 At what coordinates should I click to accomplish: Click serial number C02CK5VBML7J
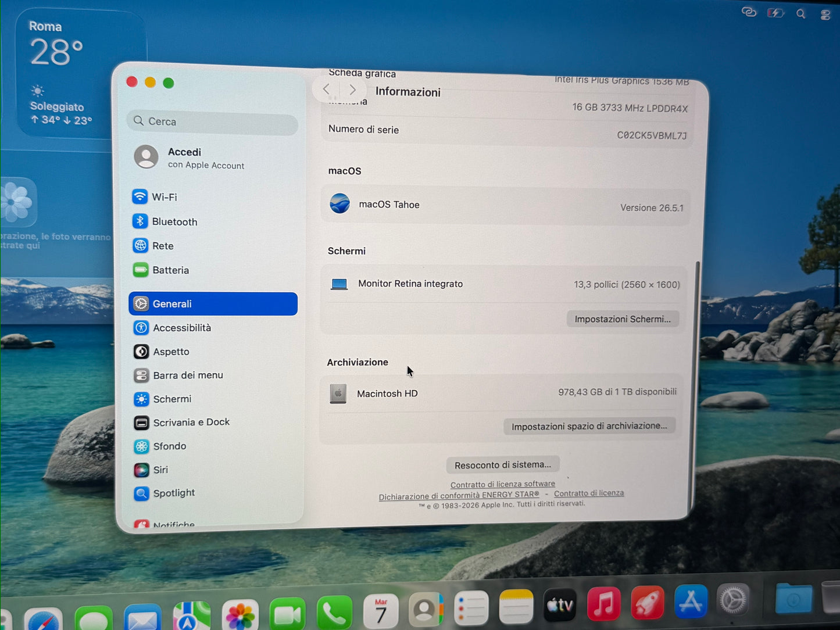652,135
